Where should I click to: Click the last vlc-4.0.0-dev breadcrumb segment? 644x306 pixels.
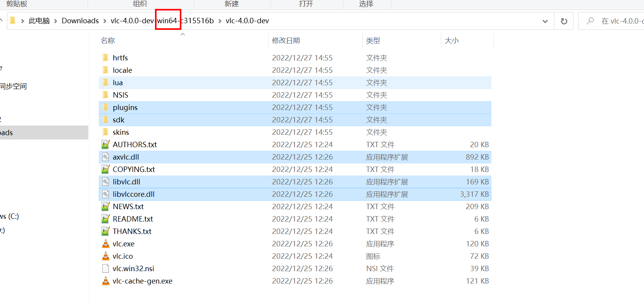pos(247,21)
